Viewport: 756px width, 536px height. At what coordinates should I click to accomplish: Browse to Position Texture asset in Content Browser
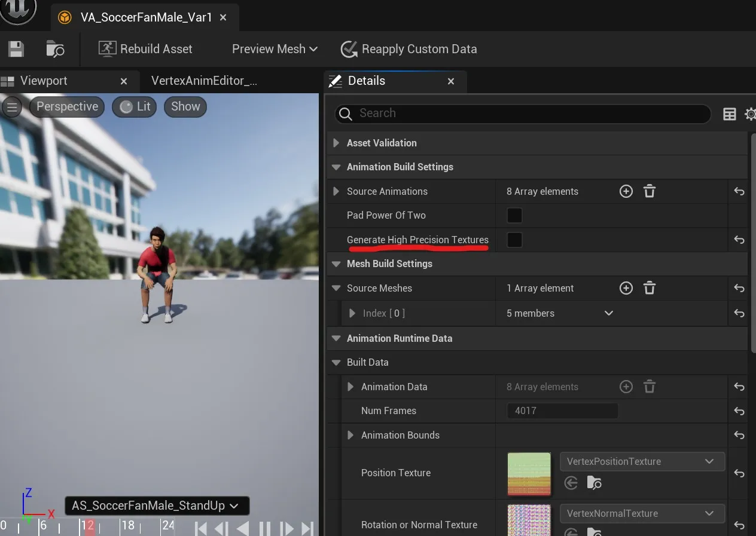click(x=594, y=483)
